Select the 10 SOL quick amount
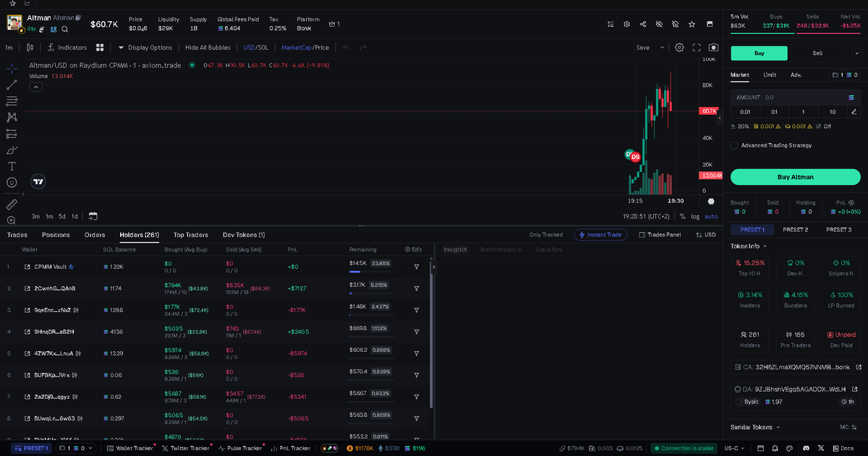 tap(833, 111)
